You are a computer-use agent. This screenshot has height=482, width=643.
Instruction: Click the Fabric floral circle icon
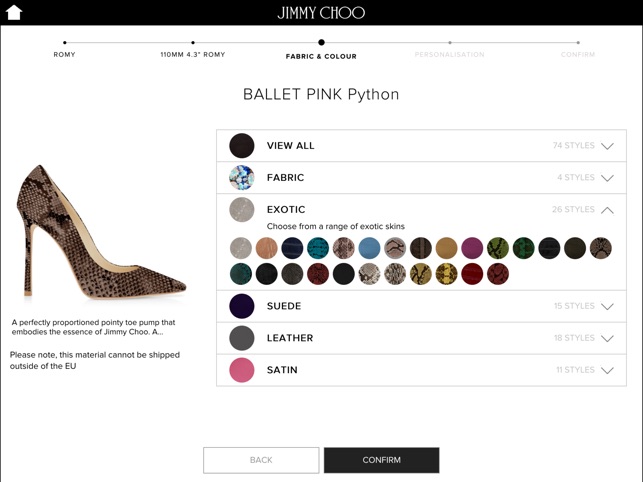[x=242, y=178]
